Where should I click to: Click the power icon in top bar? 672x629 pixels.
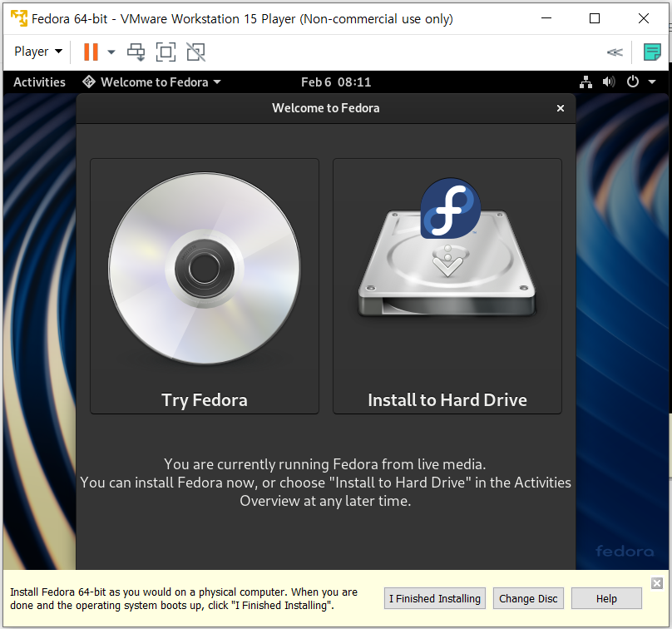(633, 82)
